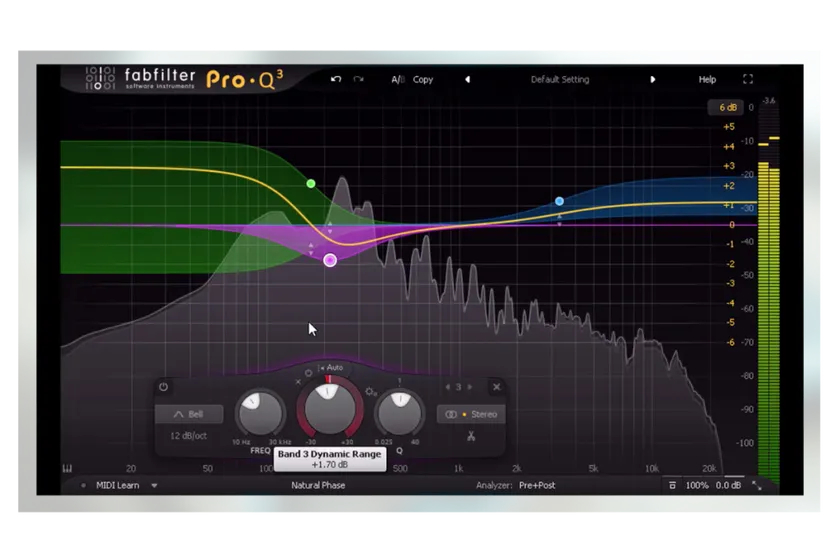This screenshot has width=840, height=560.
Task: Toggle Auto threshold for dynamic range
Action: (331, 368)
